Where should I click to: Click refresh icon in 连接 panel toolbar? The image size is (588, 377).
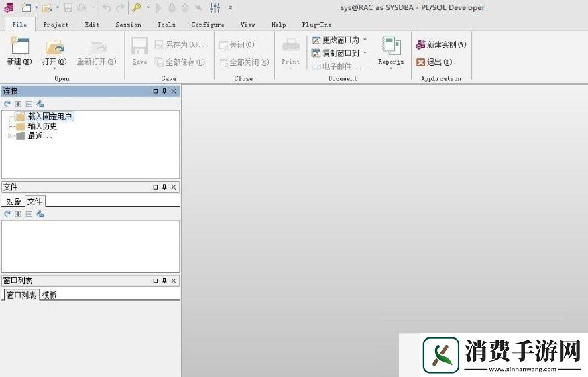point(7,104)
